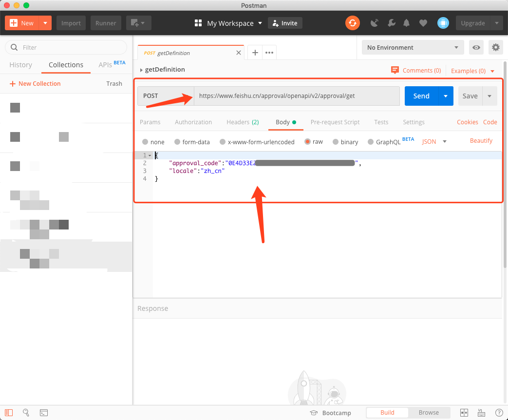Open the satellite capture requests icon
This screenshot has width=508, height=420.
click(374, 23)
